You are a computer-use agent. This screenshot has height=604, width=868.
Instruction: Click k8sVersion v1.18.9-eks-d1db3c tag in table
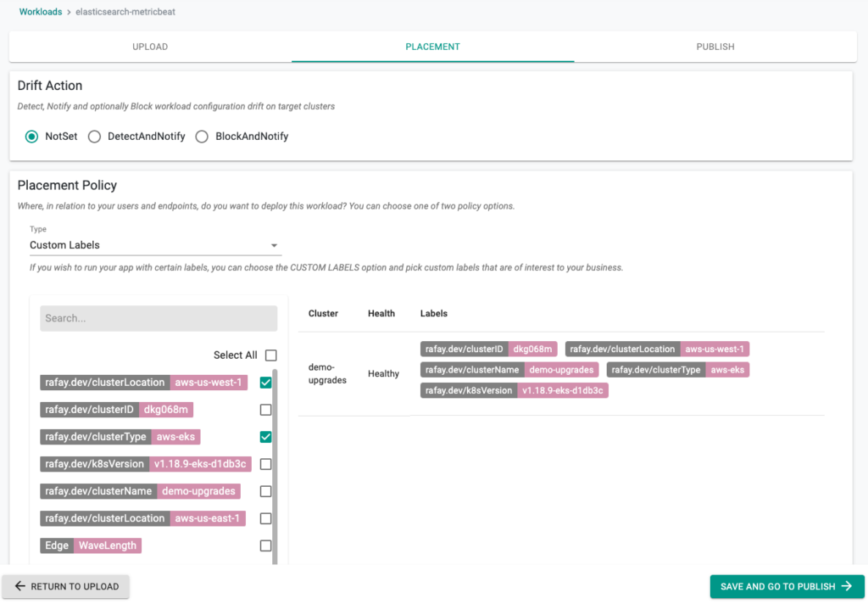515,390
